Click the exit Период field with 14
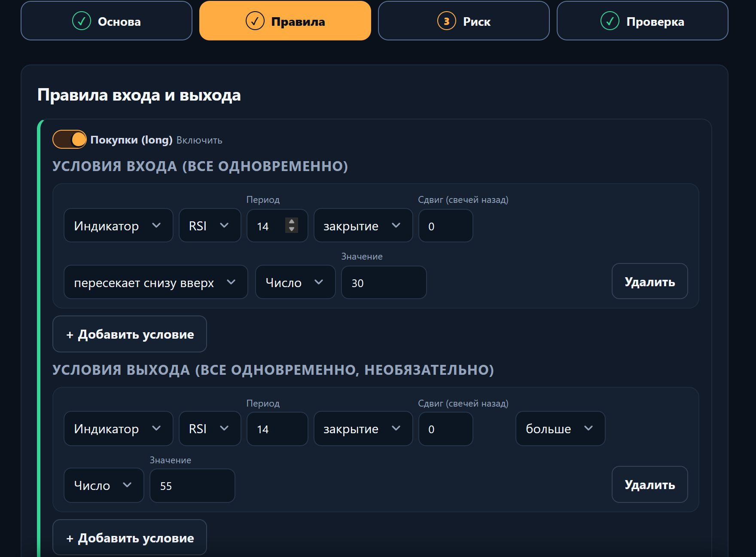The height and width of the screenshot is (557, 756). pyautogui.click(x=277, y=429)
